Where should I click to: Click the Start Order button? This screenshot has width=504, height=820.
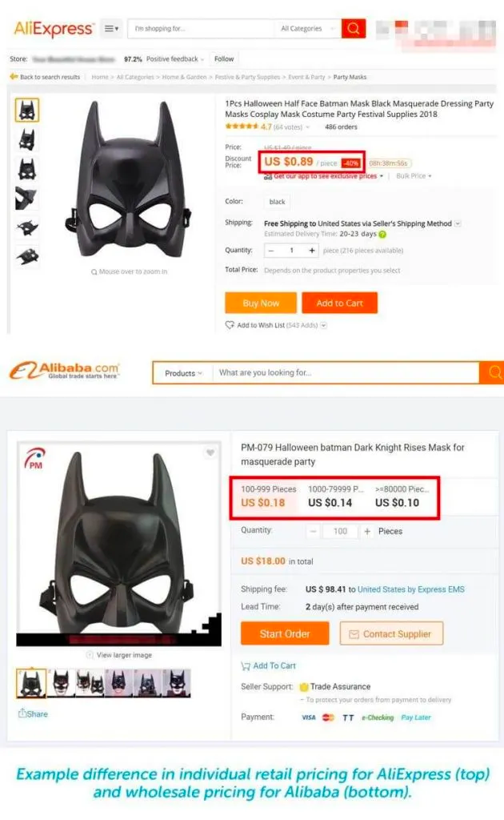[285, 633]
